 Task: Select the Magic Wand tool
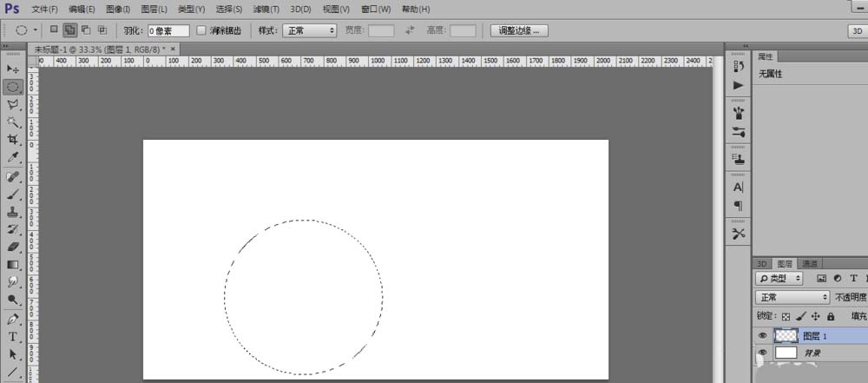[x=13, y=122]
